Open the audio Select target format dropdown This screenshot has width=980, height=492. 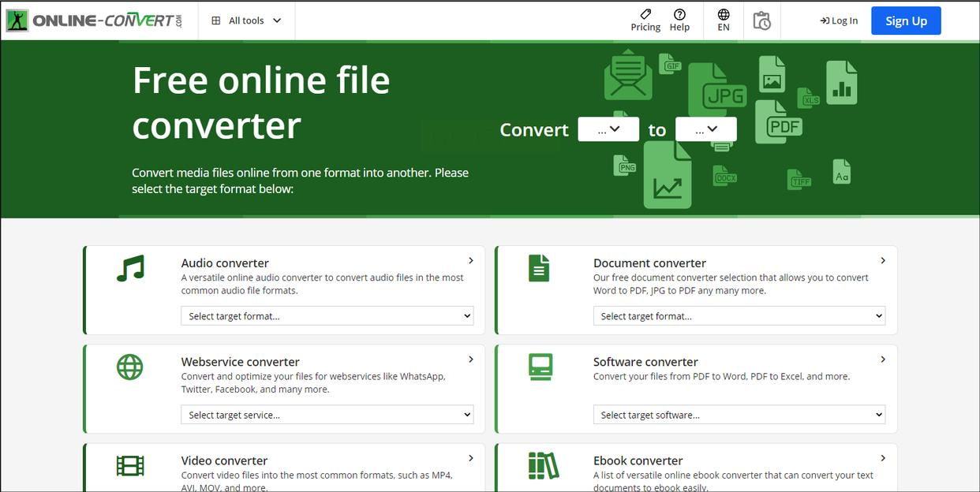click(x=327, y=316)
